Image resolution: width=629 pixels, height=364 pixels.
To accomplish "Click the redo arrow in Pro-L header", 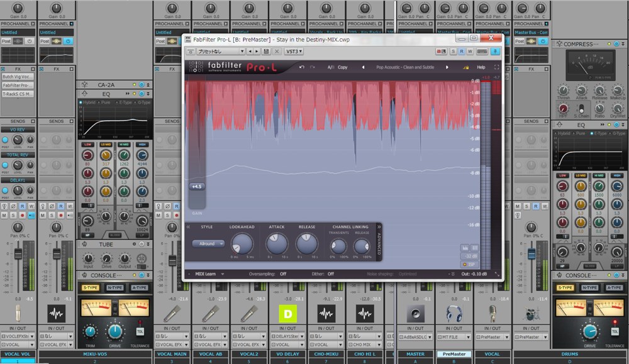I will pos(313,67).
